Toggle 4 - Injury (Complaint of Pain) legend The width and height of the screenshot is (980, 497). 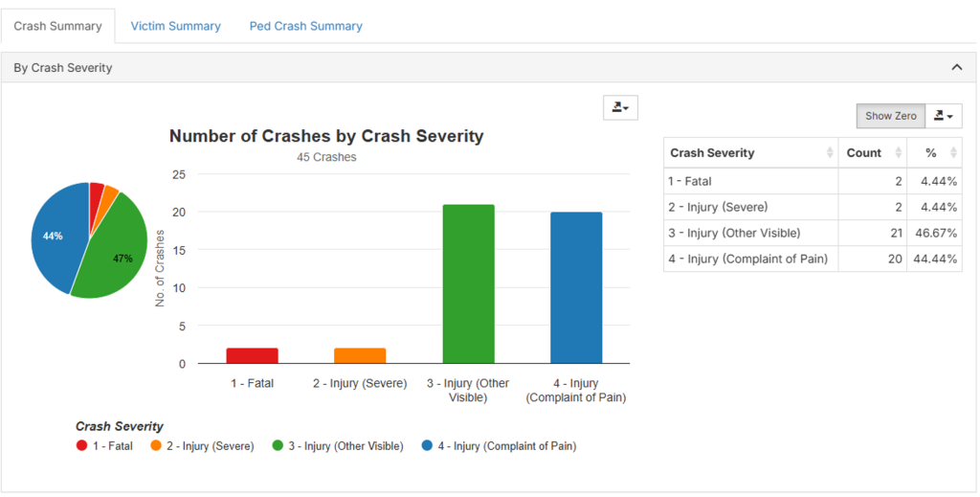click(499, 446)
